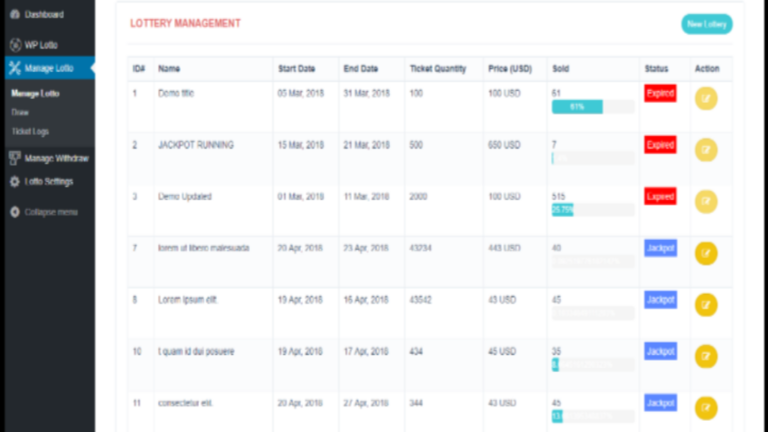Click the edit icon for Demo title row

tap(706, 99)
